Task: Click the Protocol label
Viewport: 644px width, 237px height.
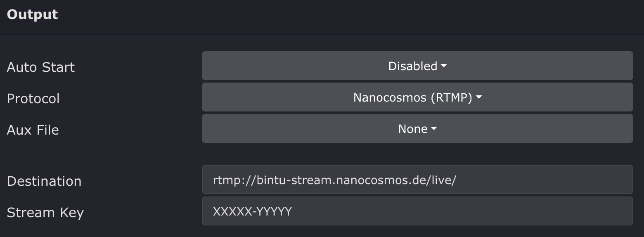Action: [x=33, y=99]
